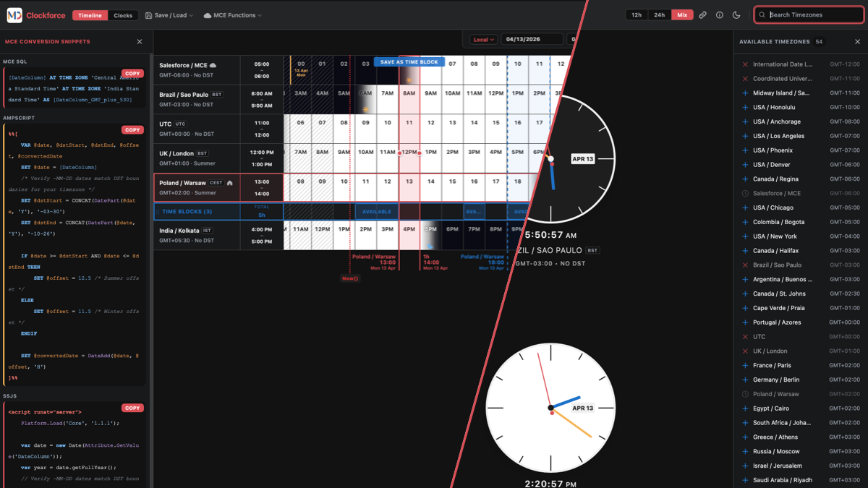The height and width of the screenshot is (488, 868).
Task: Switch to the Clocks tab
Action: point(123,15)
